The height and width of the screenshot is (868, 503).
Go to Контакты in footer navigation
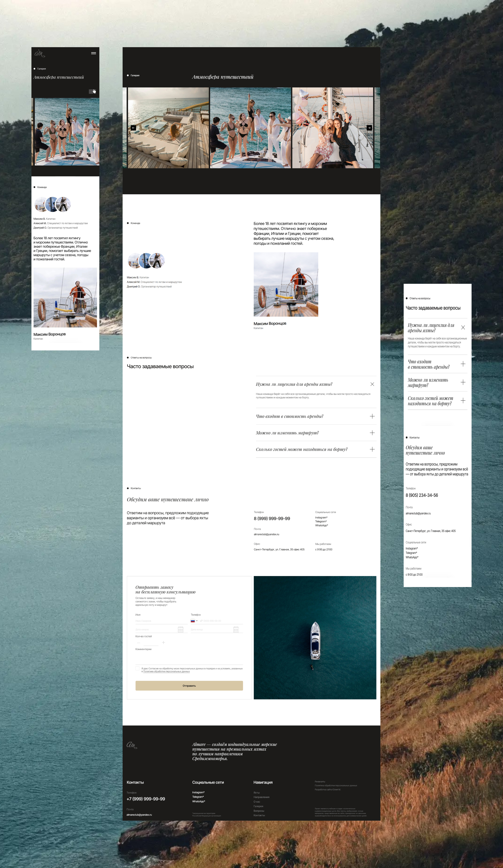point(259,815)
